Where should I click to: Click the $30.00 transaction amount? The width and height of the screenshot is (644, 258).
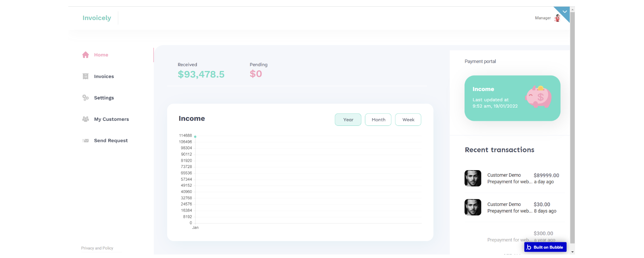coord(542,205)
